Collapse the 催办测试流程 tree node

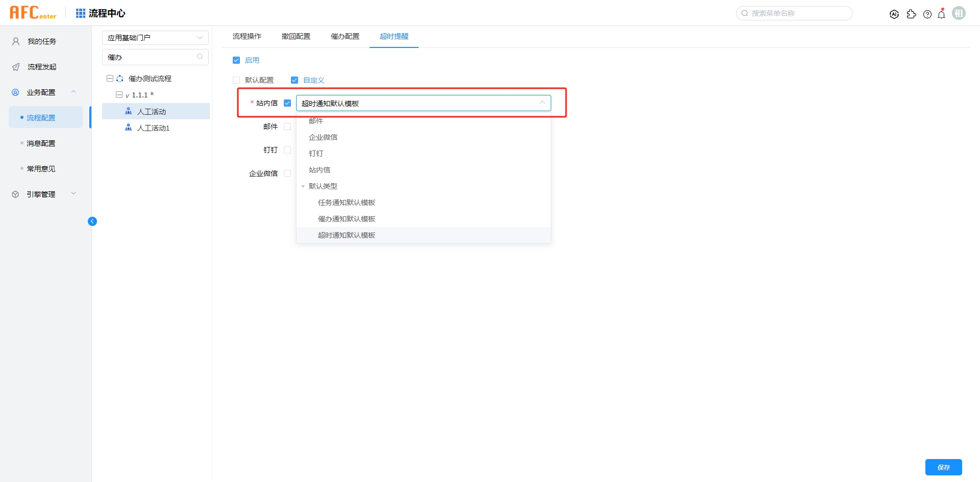pos(110,79)
